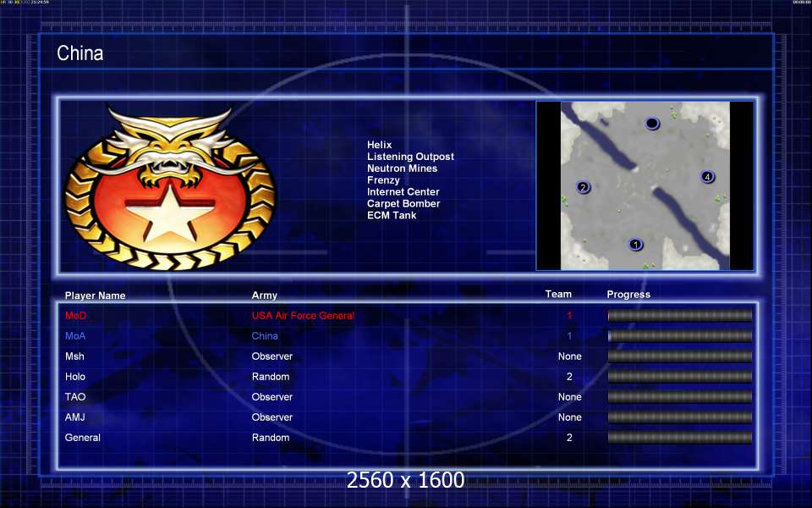Select start position 2 on the minimap
The height and width of the screenshot is (508, 812).
pyautogui.click(x=583, y=187)
